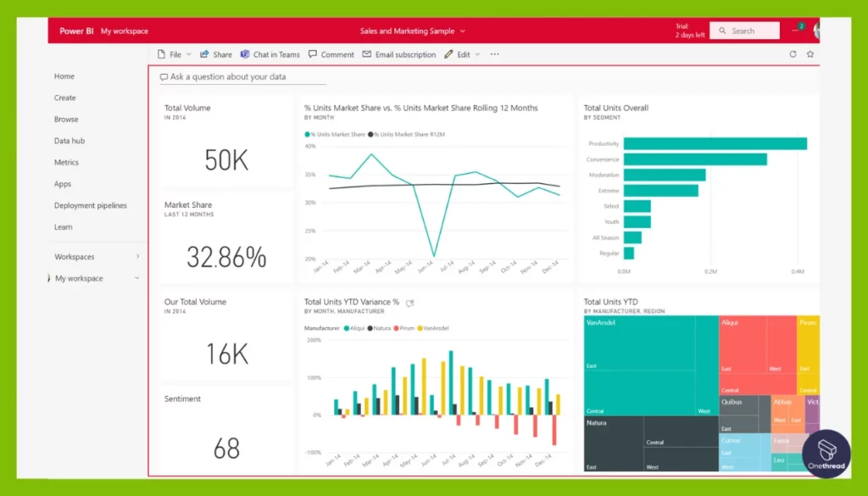Click the All Season segment label
Image resolution: width=868 pixels, height=496 pixels.
coord(605,237)
